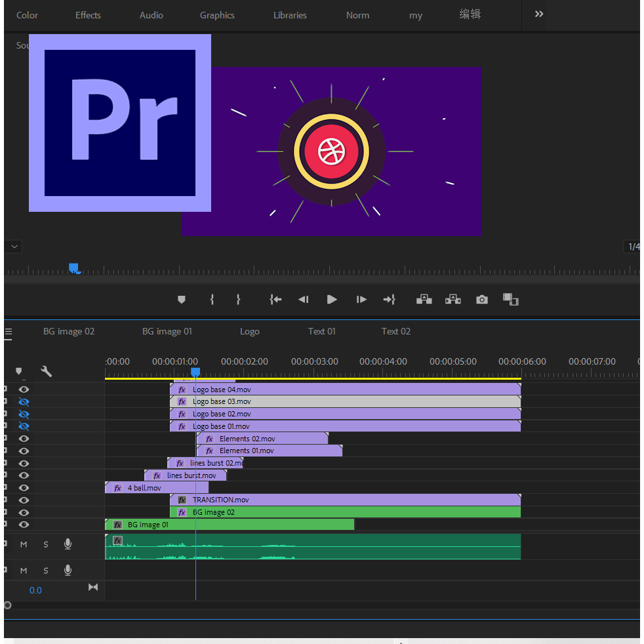Screen dimensions: 644x644
Task: Open timeline display settings wrench
Action: pyautogui.click(x=47, y=371)
